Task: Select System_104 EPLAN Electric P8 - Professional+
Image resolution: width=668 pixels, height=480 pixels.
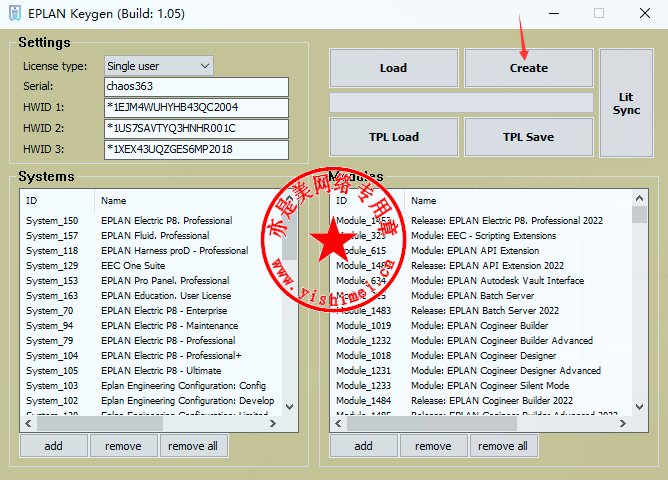Action: (x=151, y=356)
